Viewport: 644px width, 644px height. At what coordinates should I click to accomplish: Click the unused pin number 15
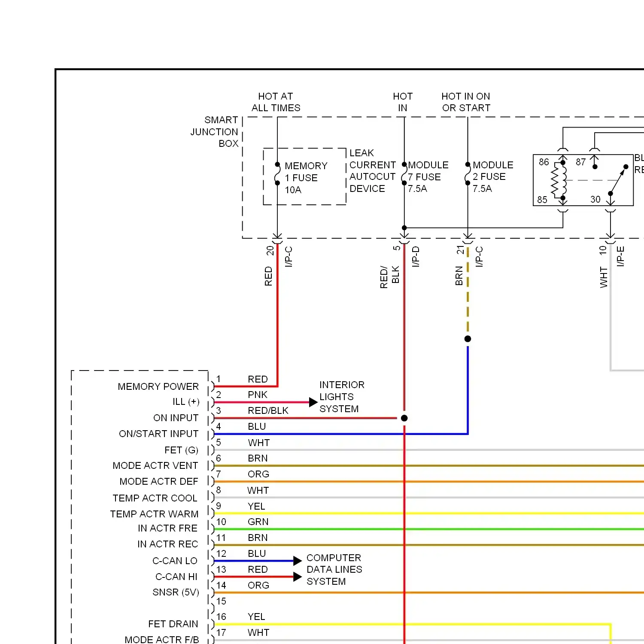click(221, 601)
